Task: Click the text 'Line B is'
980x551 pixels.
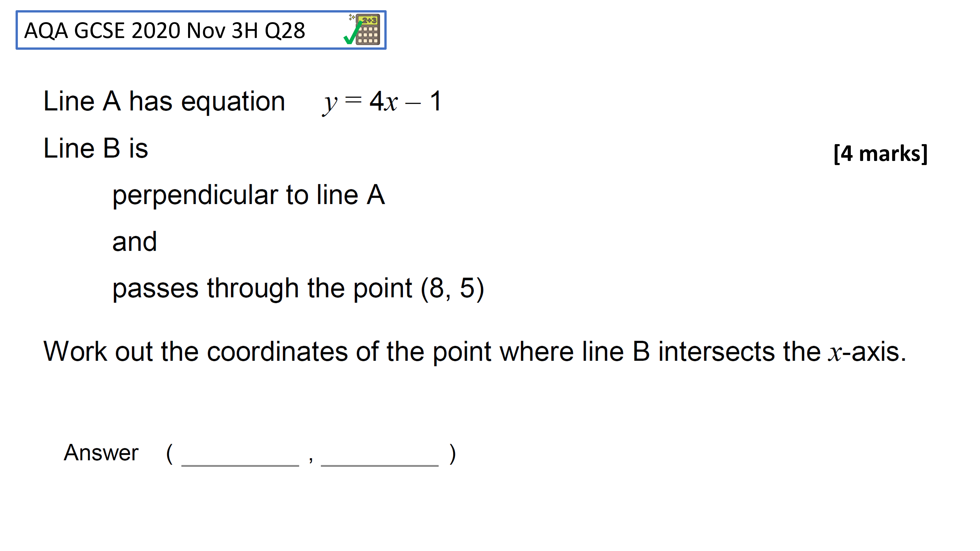Action: click(x=95, y=148)
